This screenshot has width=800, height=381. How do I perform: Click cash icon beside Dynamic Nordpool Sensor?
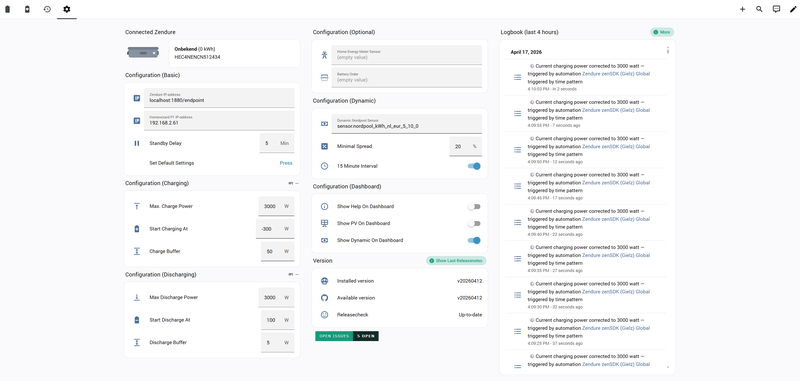[324, 123]
